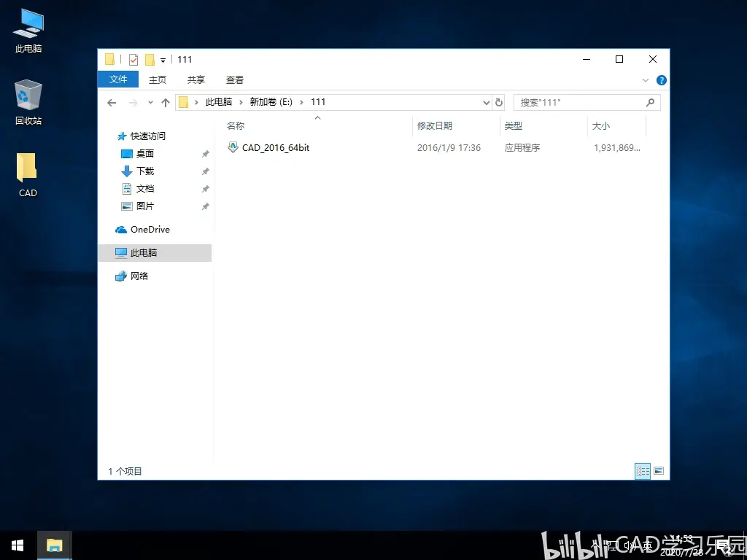Viewport: 747px width, 560px height.
Task: Select the 回收站 recycle bin desktop icon
Action: click(28, 102)
